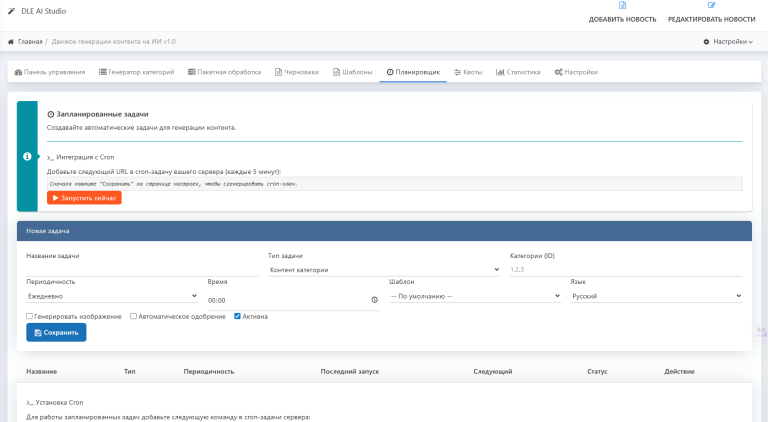Open the Тип задачи dropdown
768x422 pixels.
pos(384,269)
